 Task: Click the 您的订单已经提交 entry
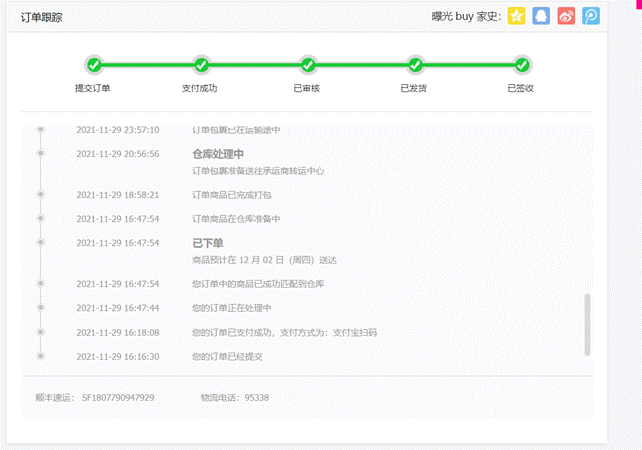tap(227, 357)
